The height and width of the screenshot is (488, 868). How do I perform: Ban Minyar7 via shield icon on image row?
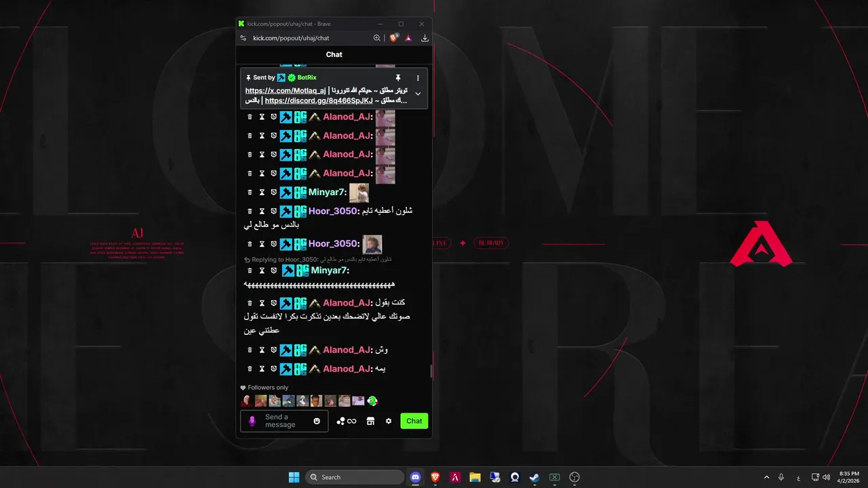[273, 192]
